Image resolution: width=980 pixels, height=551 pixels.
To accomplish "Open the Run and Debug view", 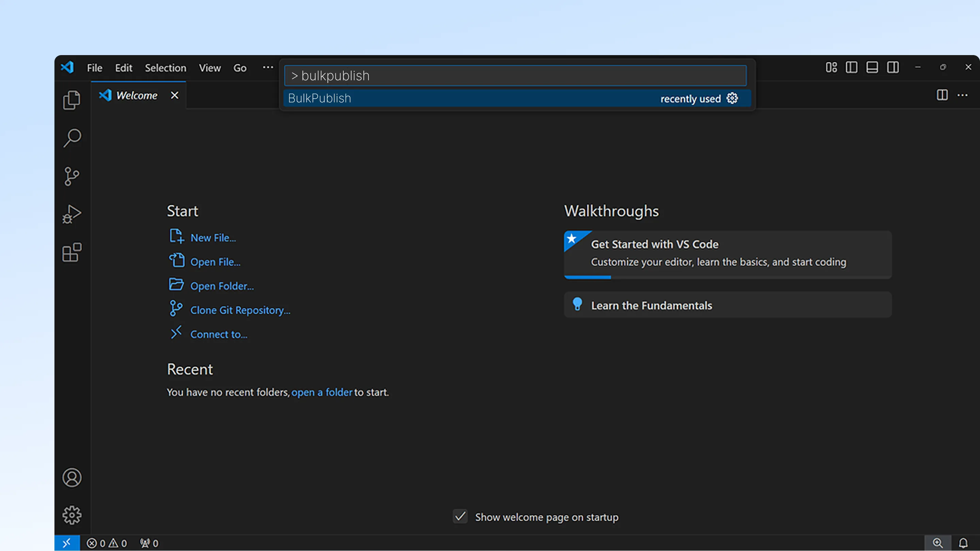I will pos(71,214).
